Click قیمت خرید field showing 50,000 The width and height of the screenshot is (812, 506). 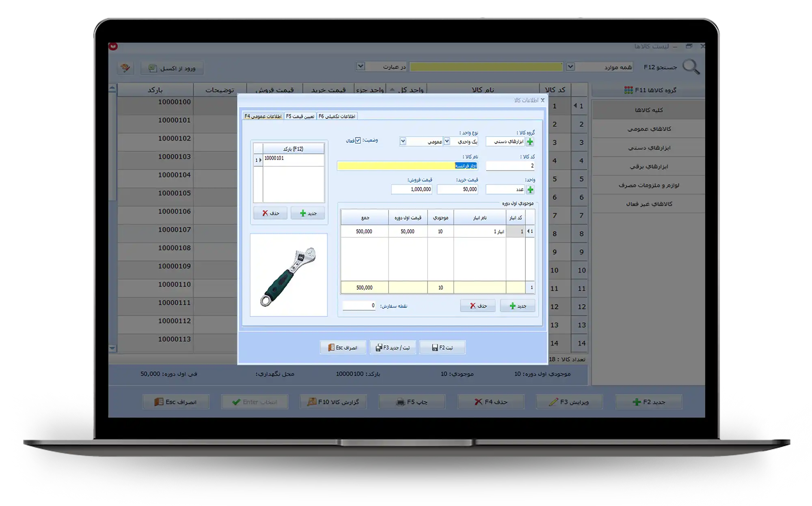[458, 189]
